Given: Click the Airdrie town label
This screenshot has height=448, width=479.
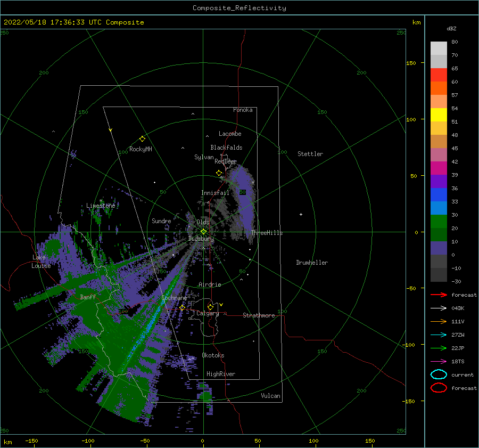Looking at the screenshot, I should [x=210, y=284].
